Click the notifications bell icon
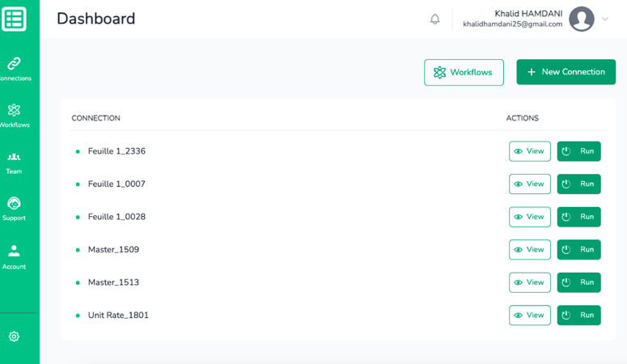 click(435, 19)
